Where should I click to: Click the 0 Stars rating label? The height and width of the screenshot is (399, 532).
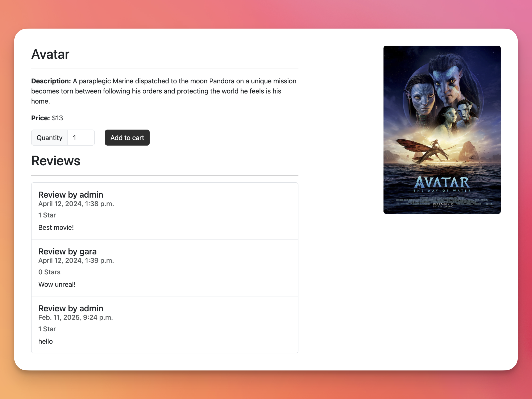[x=49, y=272]
